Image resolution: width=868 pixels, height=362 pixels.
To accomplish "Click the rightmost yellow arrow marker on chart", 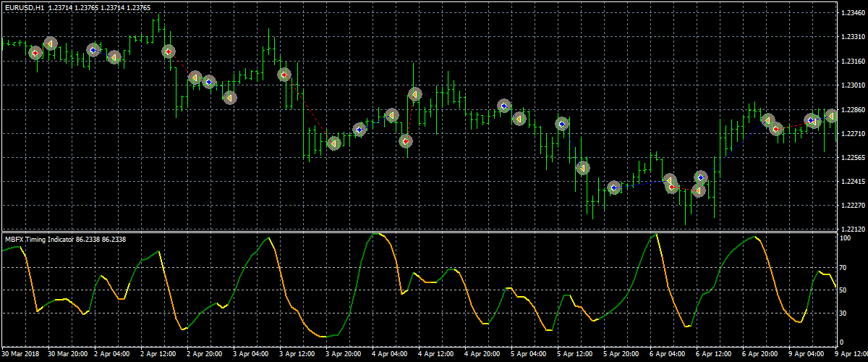I will pos(831,116).
